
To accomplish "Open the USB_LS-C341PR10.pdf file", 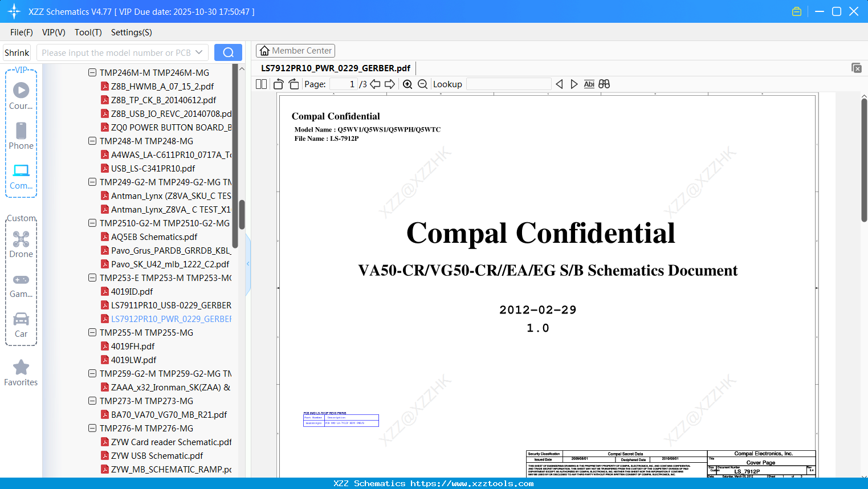I will pyautogui.click(x=148, y=169).
